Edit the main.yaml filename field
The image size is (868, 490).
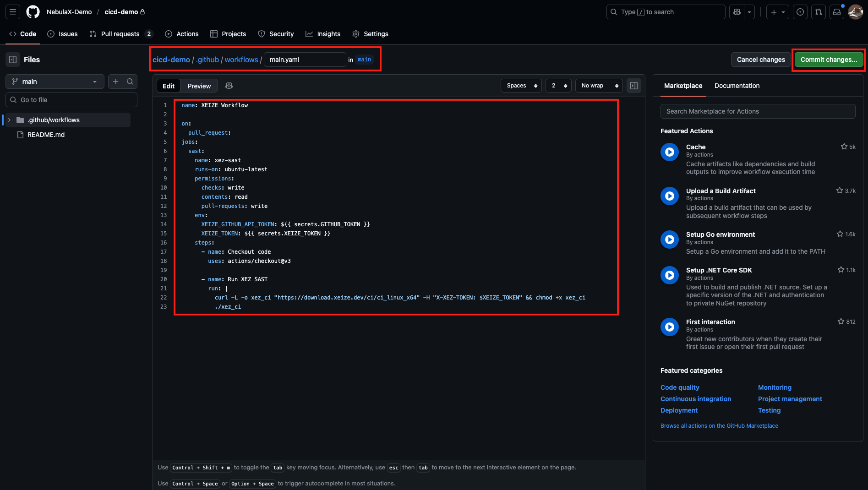pos(305,60)
